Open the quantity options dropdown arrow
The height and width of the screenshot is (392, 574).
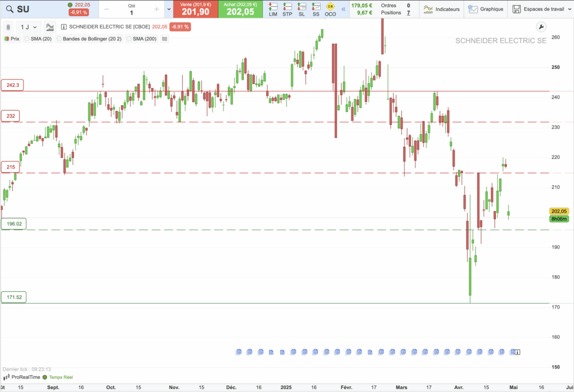click(169, 9)
